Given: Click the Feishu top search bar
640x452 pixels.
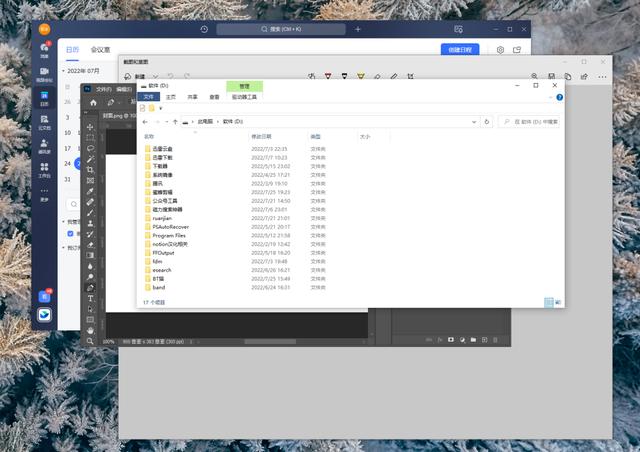Looking at the screenshot, I should click(x=281, y=29).
